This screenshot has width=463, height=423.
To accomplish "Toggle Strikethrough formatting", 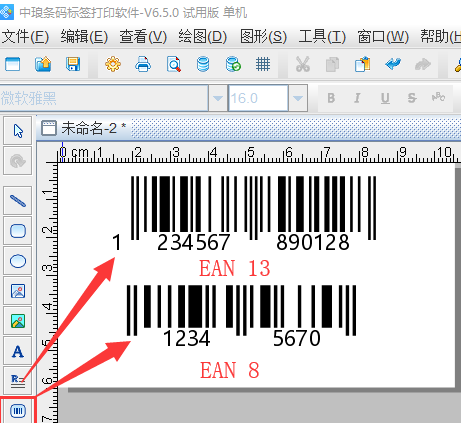I will point(412,98).
